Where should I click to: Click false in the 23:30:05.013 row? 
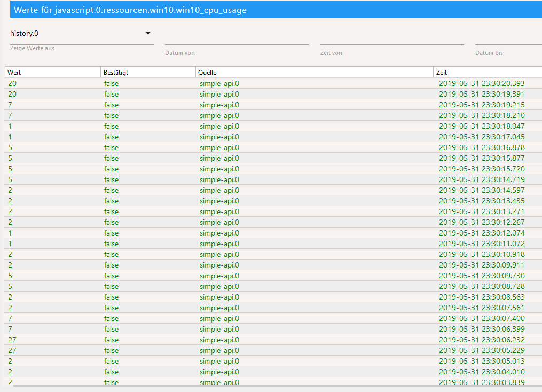111,361
